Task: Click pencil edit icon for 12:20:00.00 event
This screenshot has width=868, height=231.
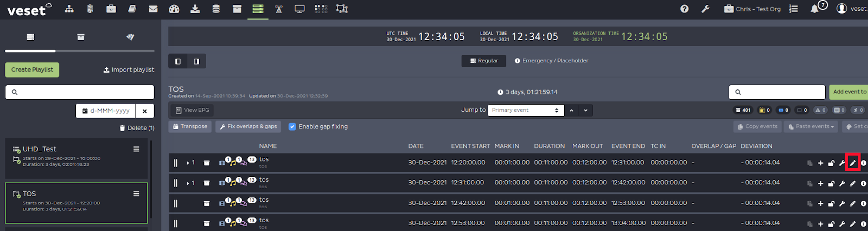Action: 853,163
